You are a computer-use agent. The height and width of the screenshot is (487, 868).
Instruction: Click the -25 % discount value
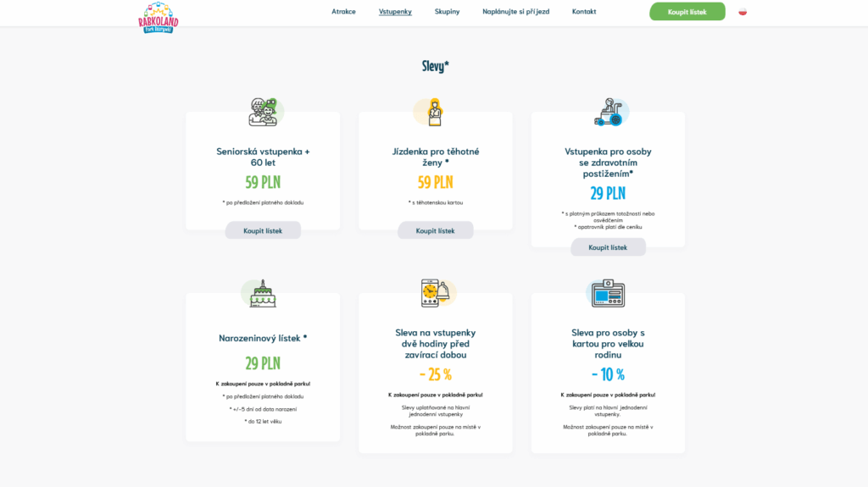435,374
